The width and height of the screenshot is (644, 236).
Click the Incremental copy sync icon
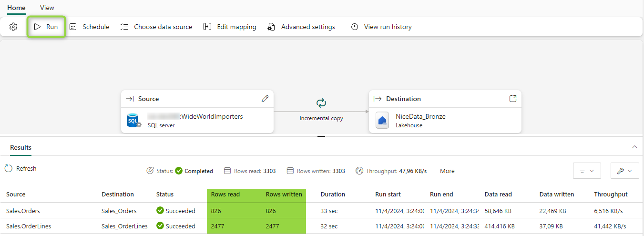[321, 103]
